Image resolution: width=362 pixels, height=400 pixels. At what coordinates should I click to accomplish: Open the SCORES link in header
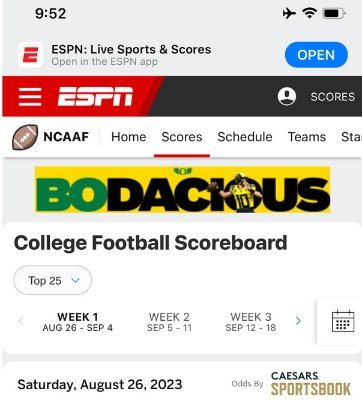(x=333, y=97)
